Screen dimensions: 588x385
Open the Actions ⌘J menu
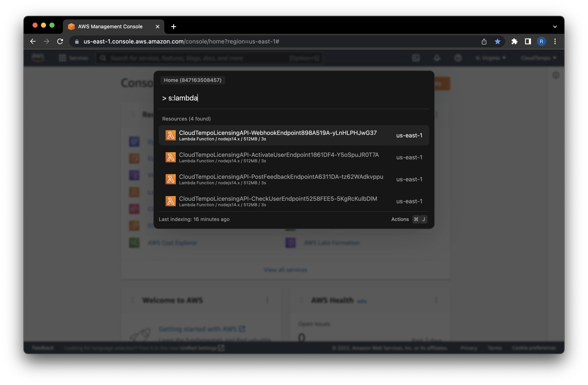click(x=409, y=219)
